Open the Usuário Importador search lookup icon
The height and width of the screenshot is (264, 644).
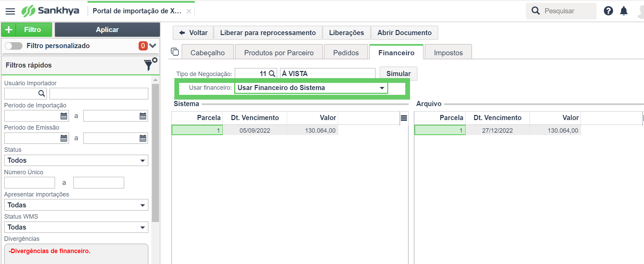(x=42, y=93)
